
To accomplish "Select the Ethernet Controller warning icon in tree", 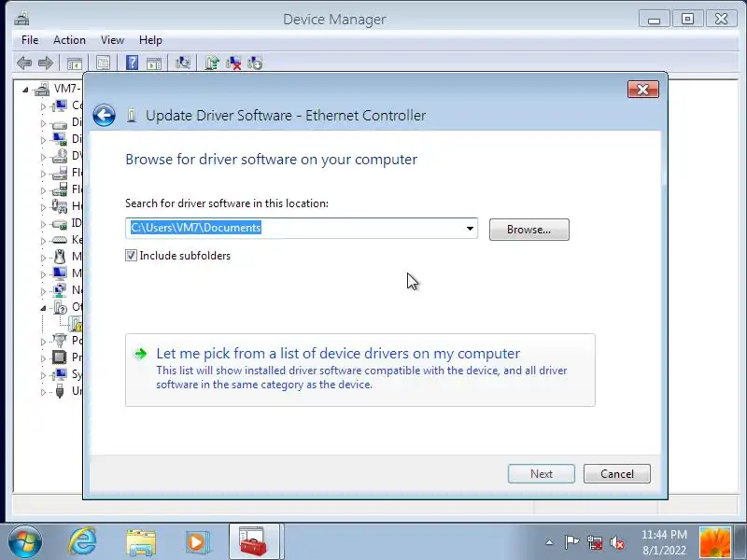I will point(77,324).
